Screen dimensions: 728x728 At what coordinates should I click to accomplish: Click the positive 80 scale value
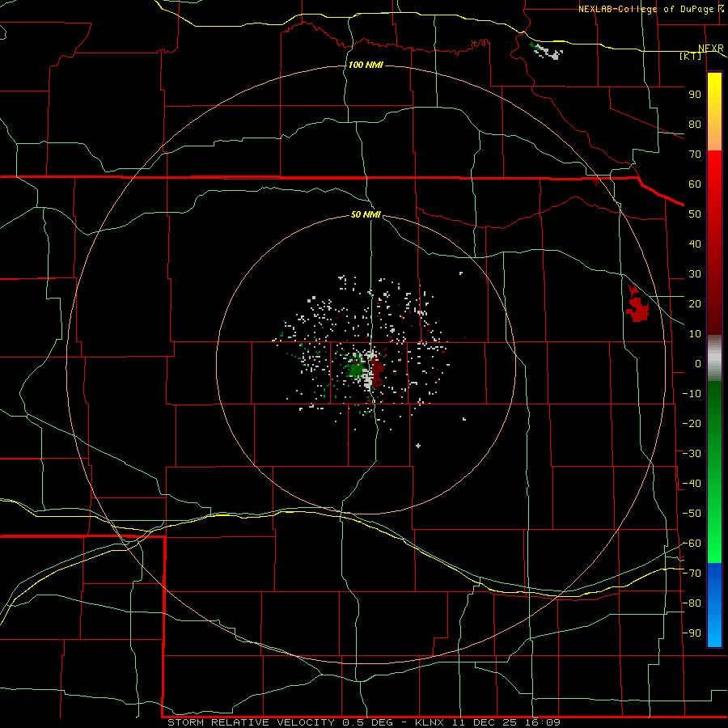(695, 125)
